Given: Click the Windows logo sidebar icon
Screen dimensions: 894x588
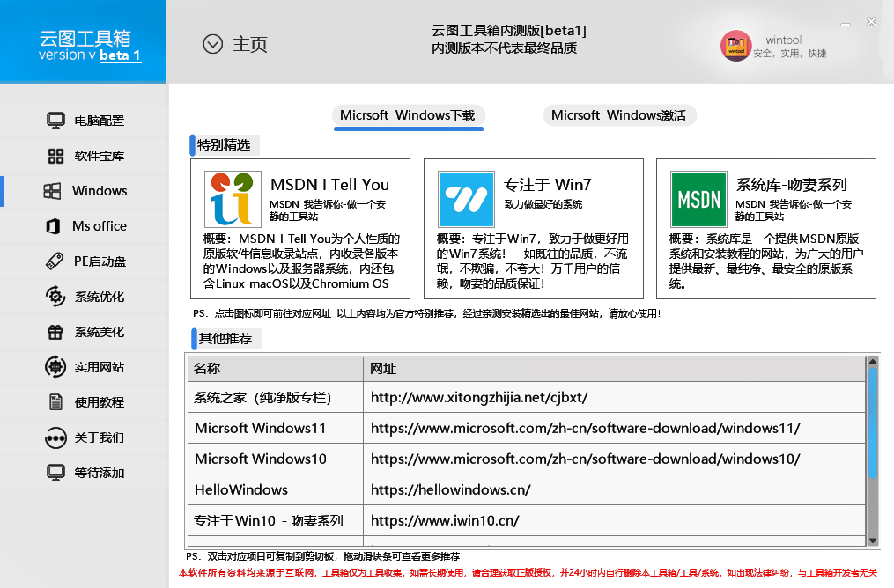Looking at the screenshot, I should (x=53, y=191).
